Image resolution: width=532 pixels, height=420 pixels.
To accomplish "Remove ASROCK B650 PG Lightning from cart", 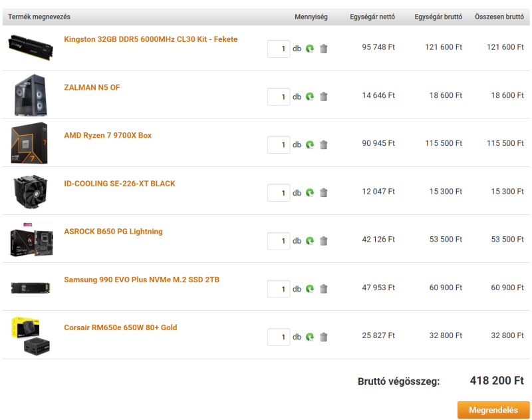I will pos(324,241).
